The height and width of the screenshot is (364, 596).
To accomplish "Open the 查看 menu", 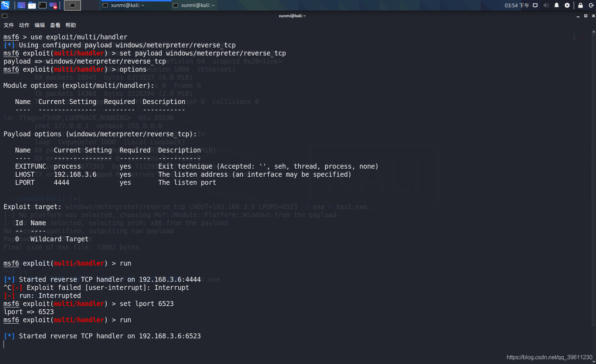I will (x=55, y=25).
